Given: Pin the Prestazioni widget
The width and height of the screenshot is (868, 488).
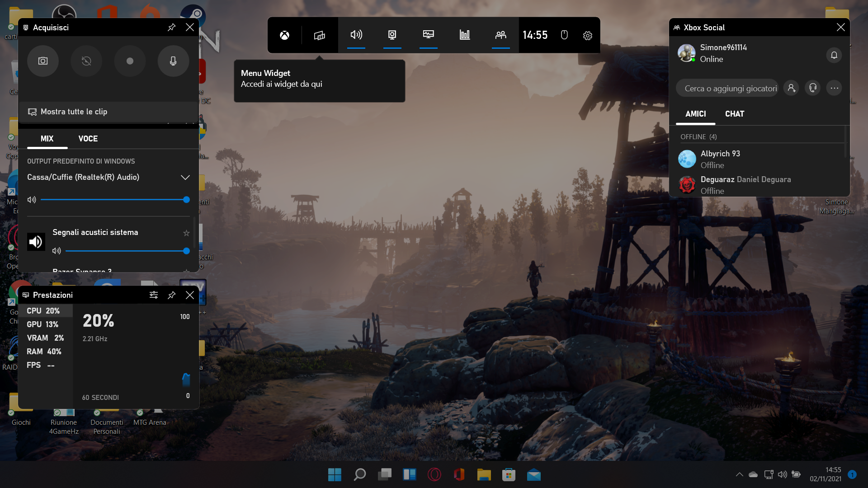Looking at the screenshot, I should (171, 295).
